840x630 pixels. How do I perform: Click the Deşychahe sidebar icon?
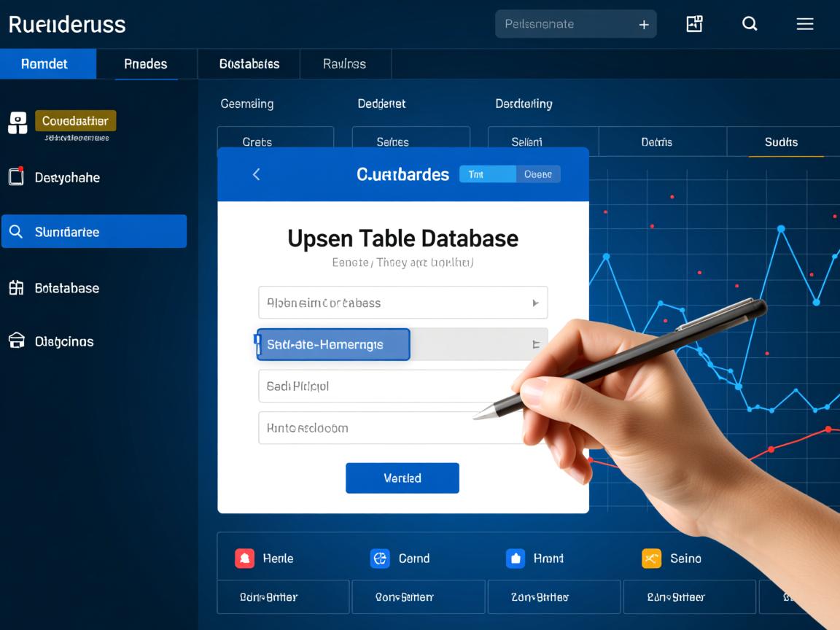[16, 177]
